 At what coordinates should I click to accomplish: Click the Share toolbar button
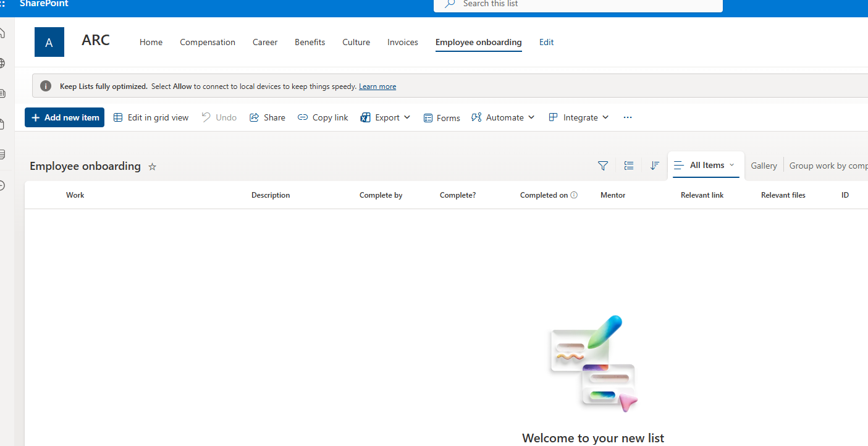click(x=268, y=117)
